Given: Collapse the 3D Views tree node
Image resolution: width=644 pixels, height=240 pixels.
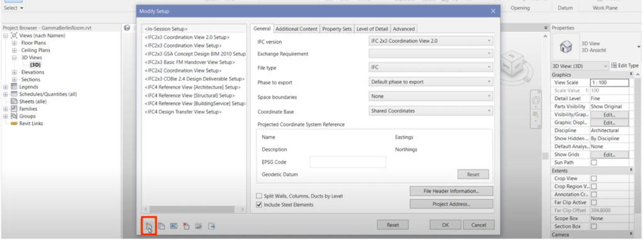Looking at the screenshot, I should [14, 57].
